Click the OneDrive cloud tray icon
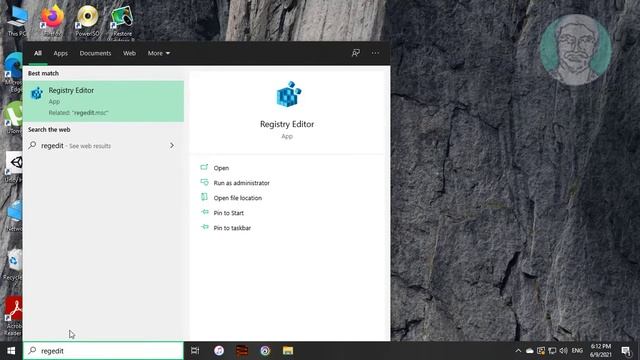The image size is (640, 360). click(529, 351)
